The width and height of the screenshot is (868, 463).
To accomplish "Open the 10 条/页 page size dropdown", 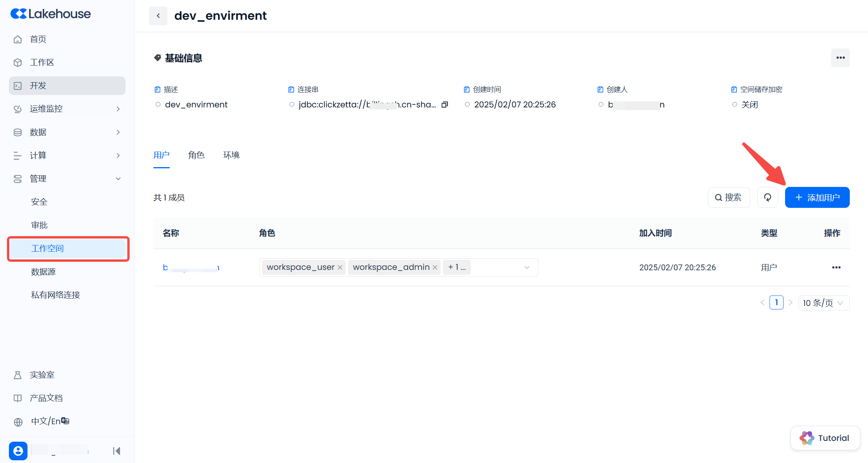I will coord(824,303).
